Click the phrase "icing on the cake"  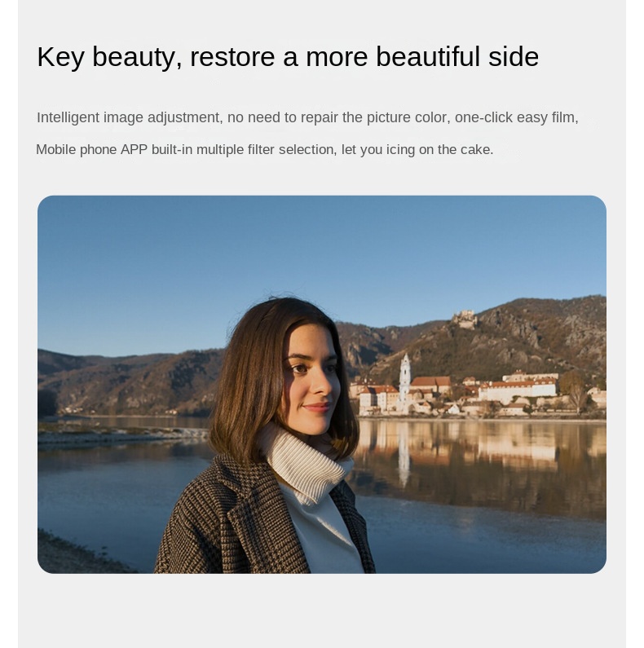click(x=439, y=149)
